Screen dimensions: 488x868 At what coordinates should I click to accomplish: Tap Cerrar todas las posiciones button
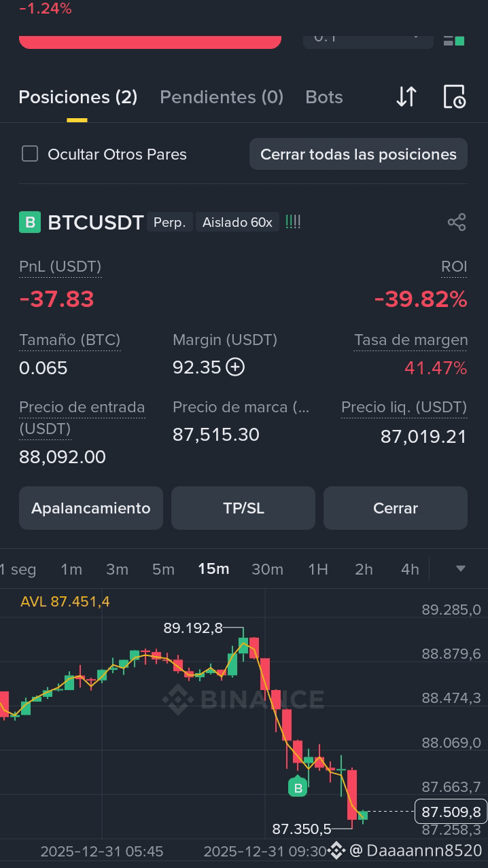tap(358, 154)
